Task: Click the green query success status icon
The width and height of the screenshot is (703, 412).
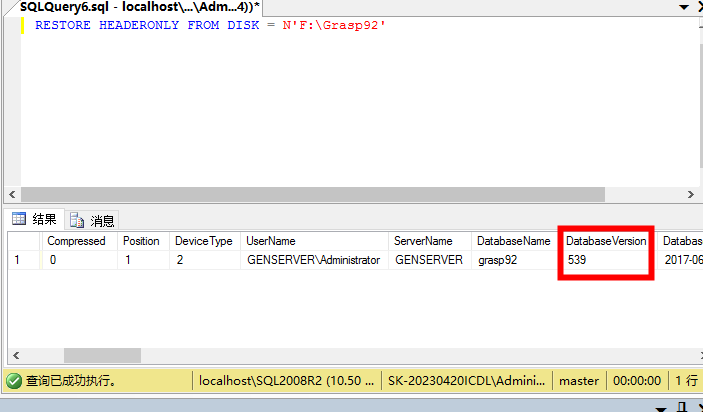Action: pyautogui.click(x=14, y=381)
